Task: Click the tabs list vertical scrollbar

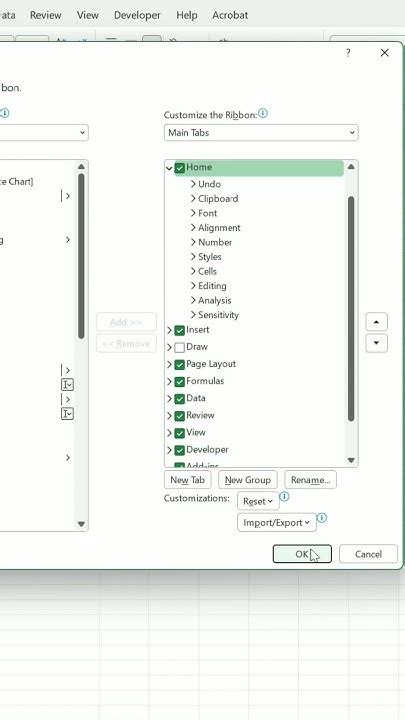Action: [351, 309]
